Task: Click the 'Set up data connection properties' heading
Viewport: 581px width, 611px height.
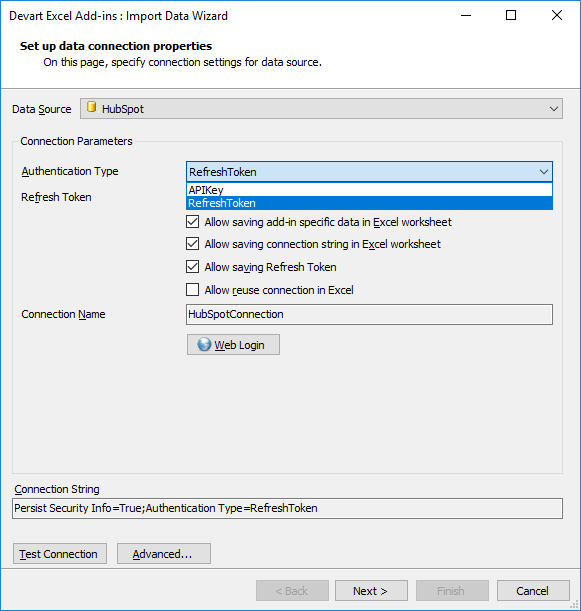Action: coord(116,46)
